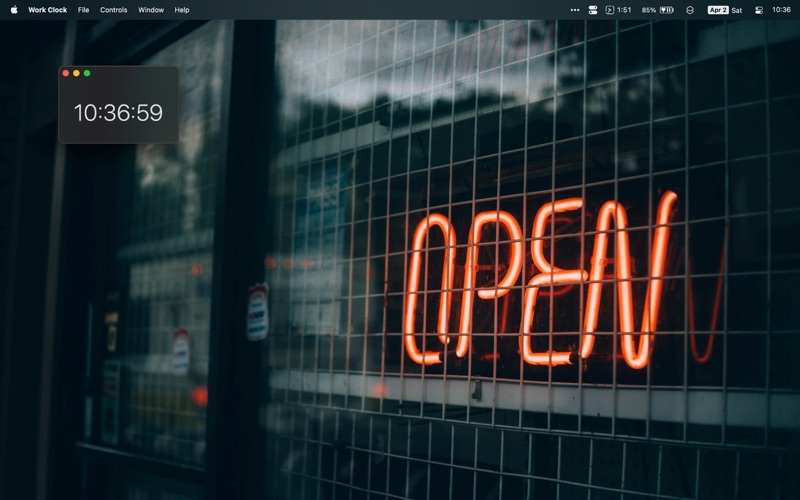
Task: Minimize the Work Clock window
Action: pos(77,73)
